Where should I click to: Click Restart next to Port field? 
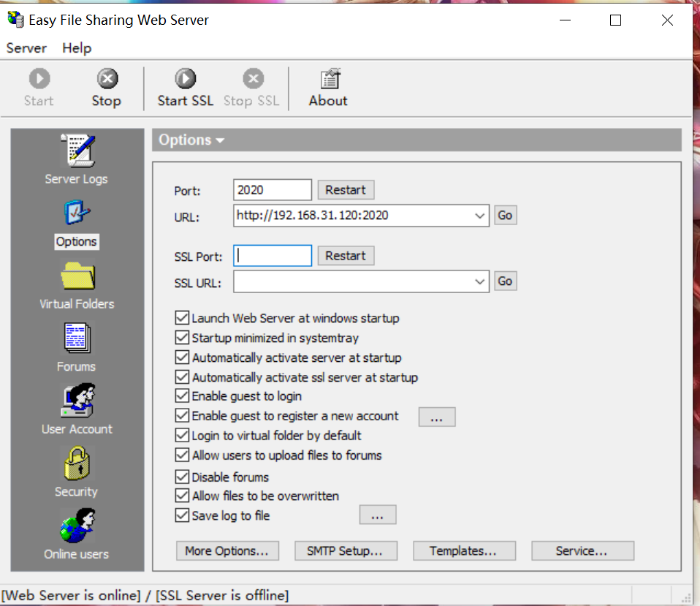click(346, 190)
